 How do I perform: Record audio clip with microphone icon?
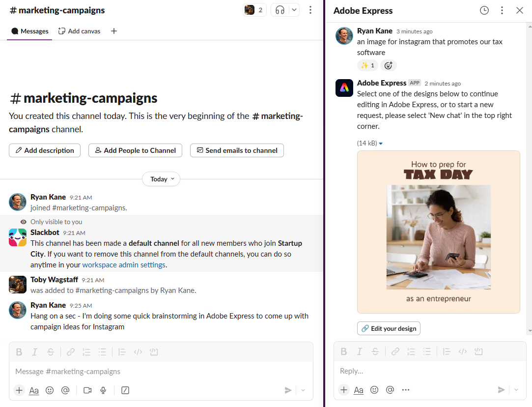pos(103,390)
